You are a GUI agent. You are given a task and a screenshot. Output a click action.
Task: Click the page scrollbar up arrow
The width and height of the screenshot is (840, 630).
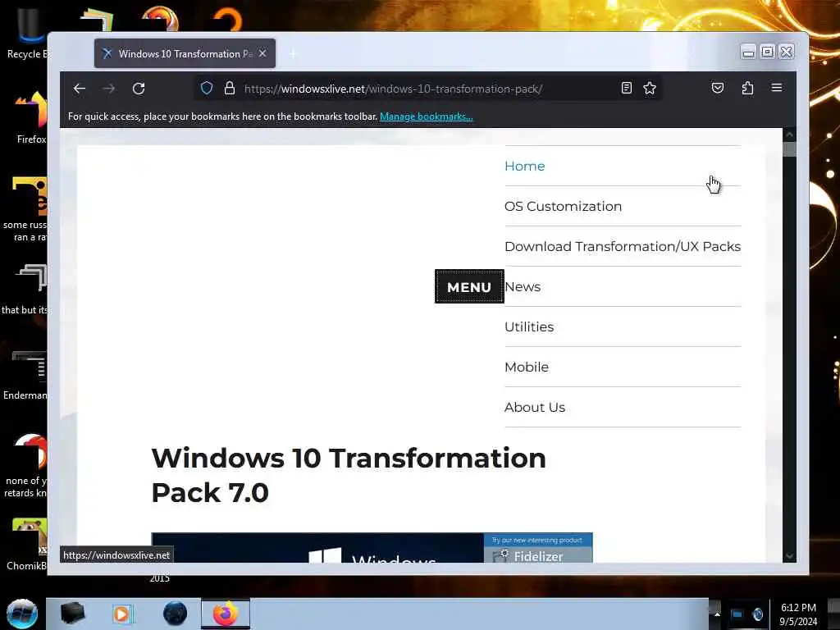click(x=789, y=134)
